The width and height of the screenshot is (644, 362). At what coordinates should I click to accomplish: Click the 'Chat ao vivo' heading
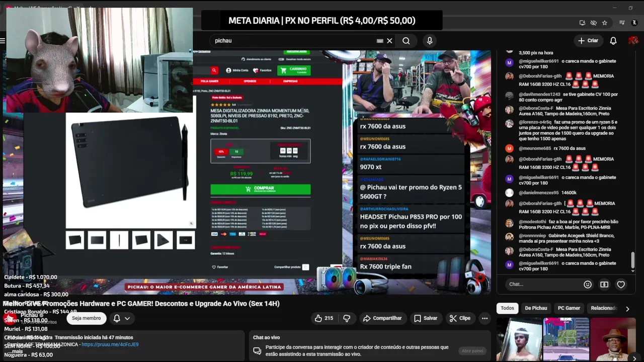[x=266, y=338]
